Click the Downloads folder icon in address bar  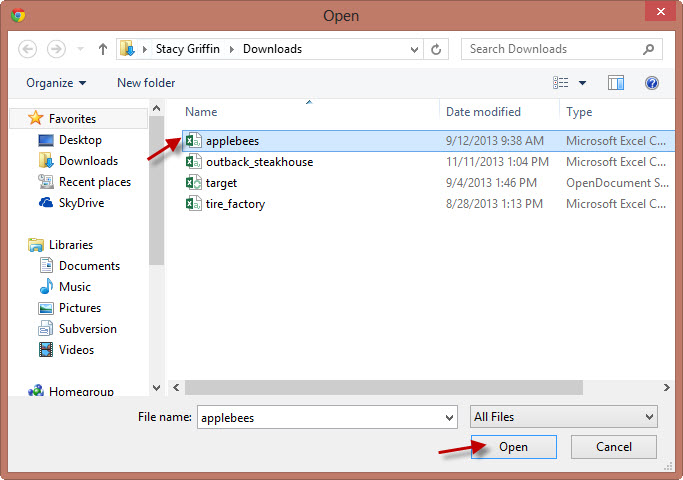pos(127,49)
